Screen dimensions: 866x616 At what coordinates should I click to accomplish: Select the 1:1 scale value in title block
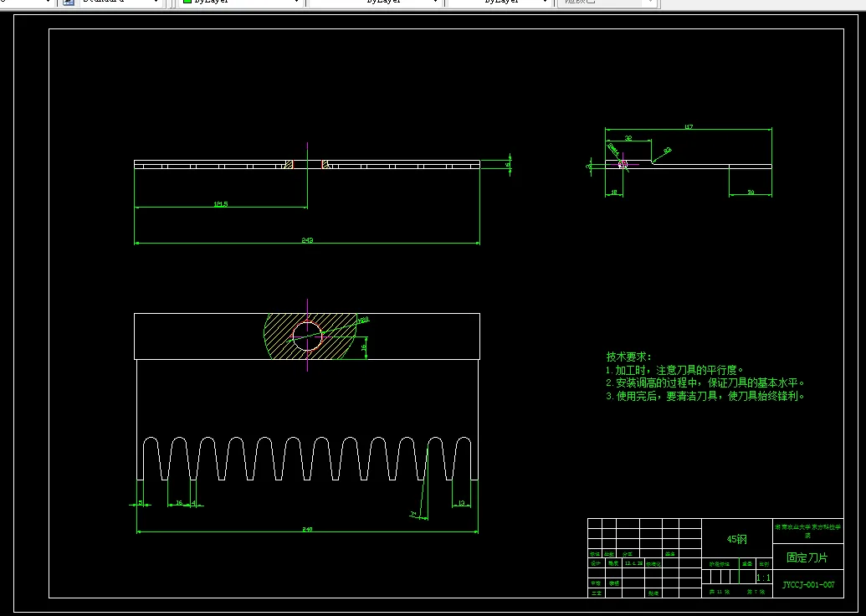point(763,577)
